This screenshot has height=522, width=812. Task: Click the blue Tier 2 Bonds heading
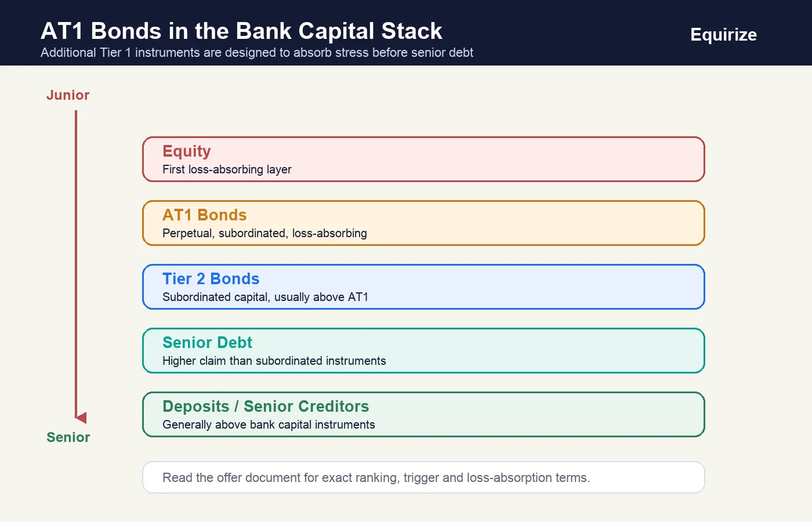click(211, 279)
